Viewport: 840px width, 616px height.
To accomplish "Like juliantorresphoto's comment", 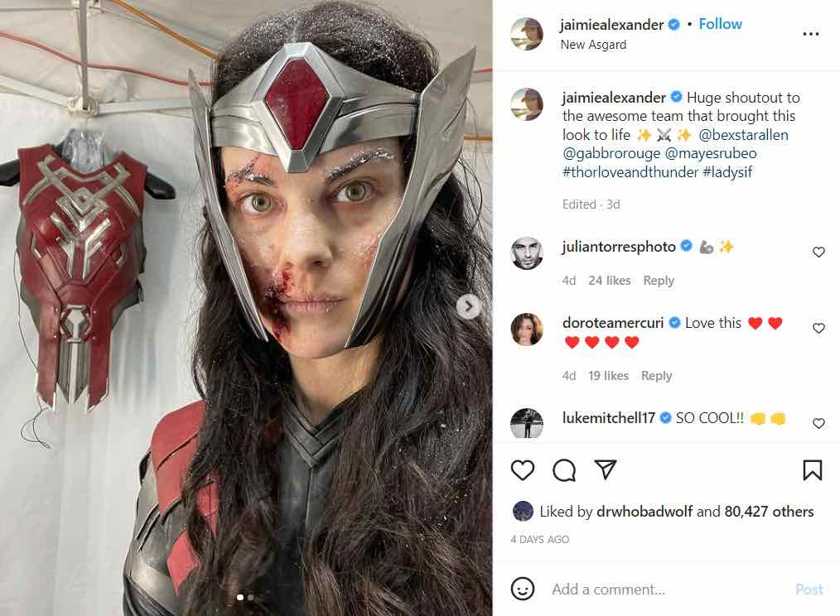I will pos(818,252).
